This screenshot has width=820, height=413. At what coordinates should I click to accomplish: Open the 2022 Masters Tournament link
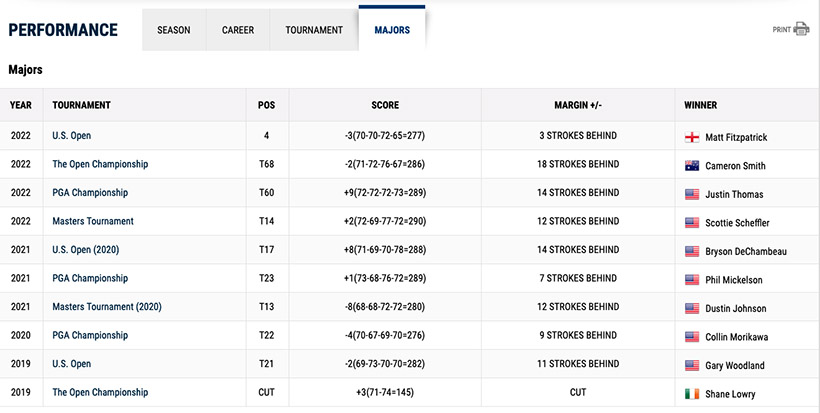coord(93,222)
